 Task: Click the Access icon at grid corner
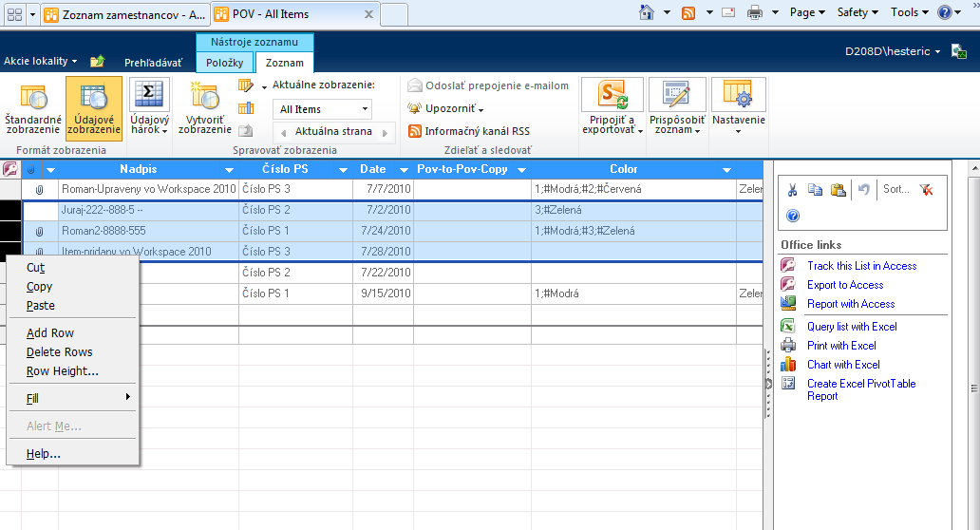click(x=10, y=169)
